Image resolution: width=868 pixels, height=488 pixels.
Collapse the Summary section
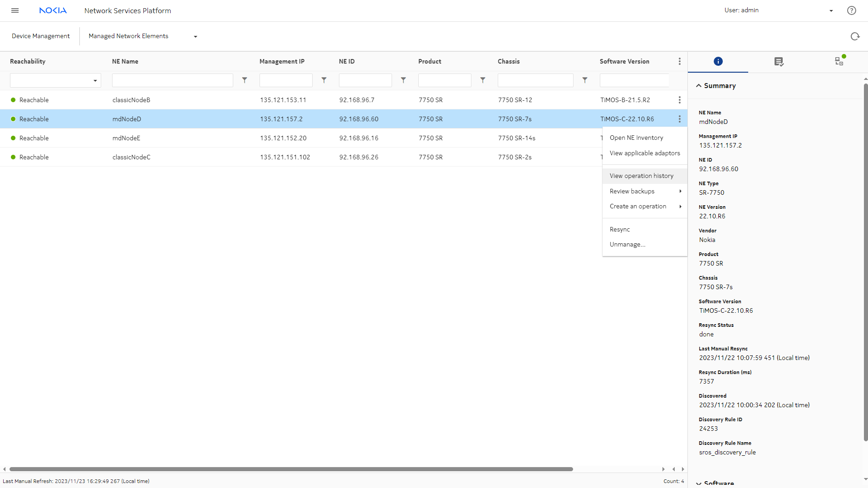pos(699,86)
